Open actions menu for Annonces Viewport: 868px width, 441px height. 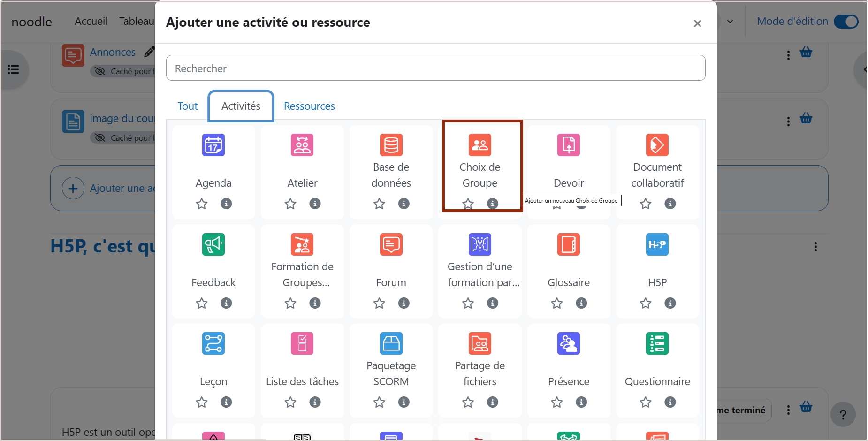point(788,55)
